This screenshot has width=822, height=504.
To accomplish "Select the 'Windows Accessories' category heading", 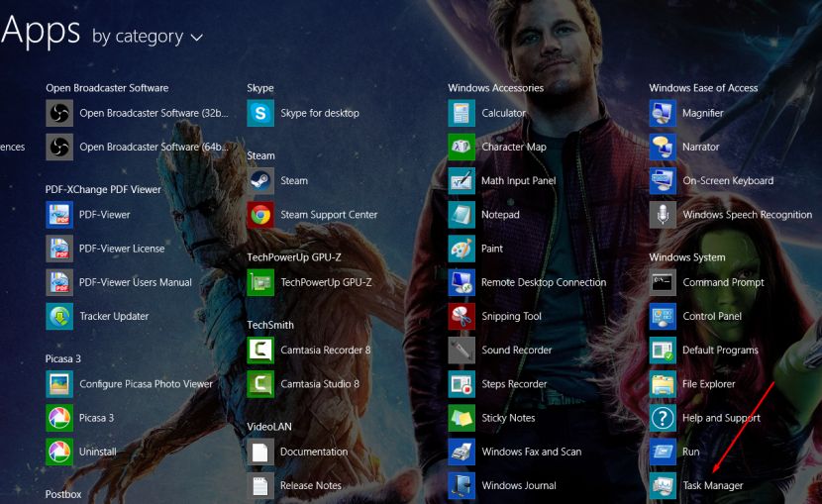I will (495, 88).
